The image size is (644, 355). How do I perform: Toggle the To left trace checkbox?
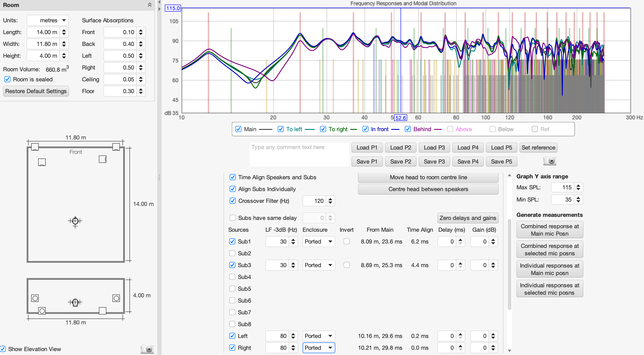point(281,129)
